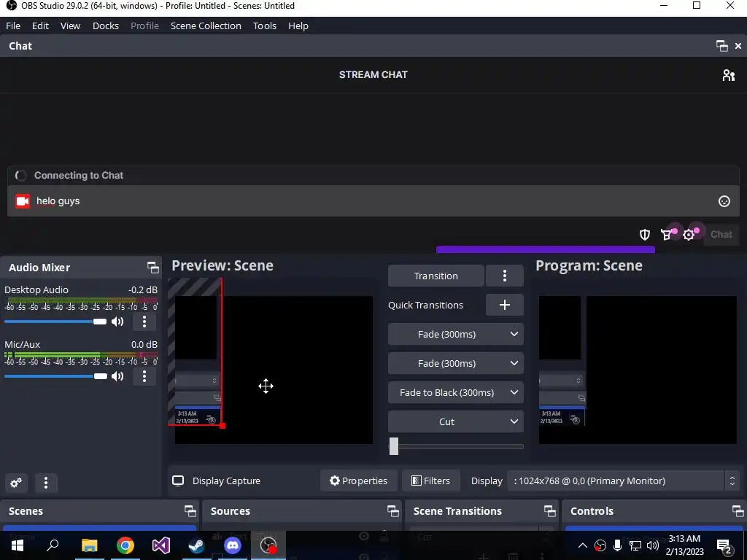Click the system tray volume icon
Screen dimensions: 747x560
tap(653, 545)
